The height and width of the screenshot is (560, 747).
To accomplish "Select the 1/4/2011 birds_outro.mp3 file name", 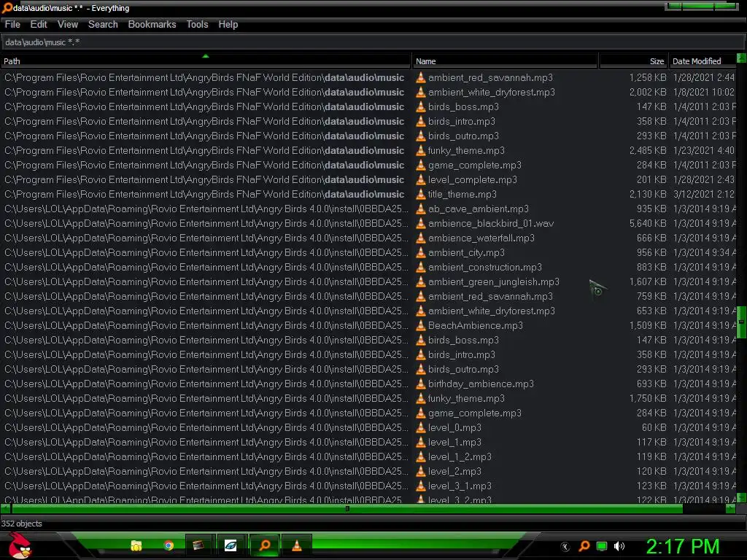I will pyautogui.click(x=463, y=136).
